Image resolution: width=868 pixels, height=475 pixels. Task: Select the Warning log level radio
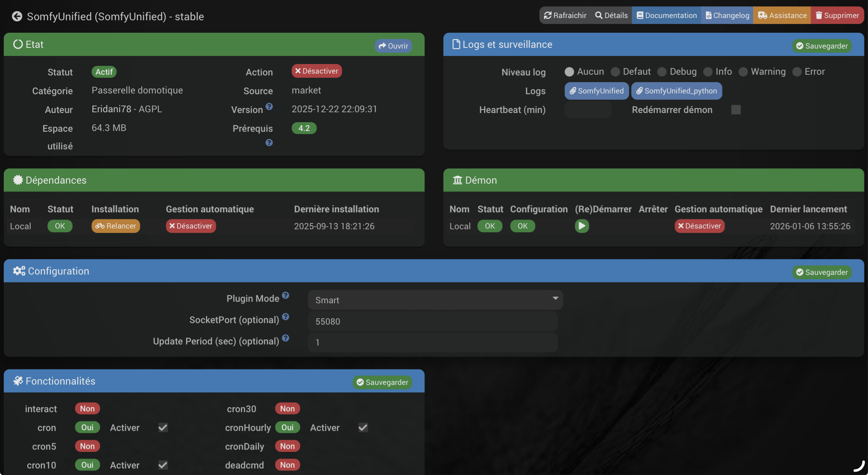(743, 72)
